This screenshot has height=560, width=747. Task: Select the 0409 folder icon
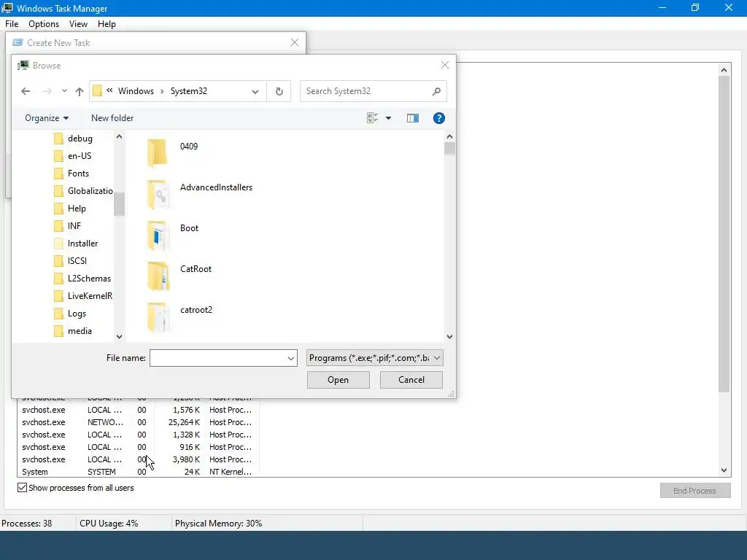(158, 153)
